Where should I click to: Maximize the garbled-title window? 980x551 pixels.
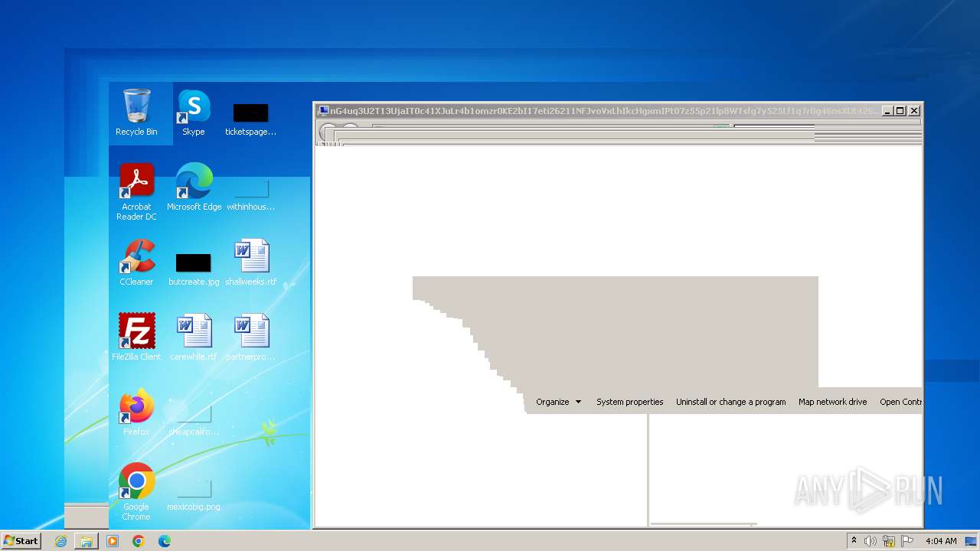click(x=900, y=111)
